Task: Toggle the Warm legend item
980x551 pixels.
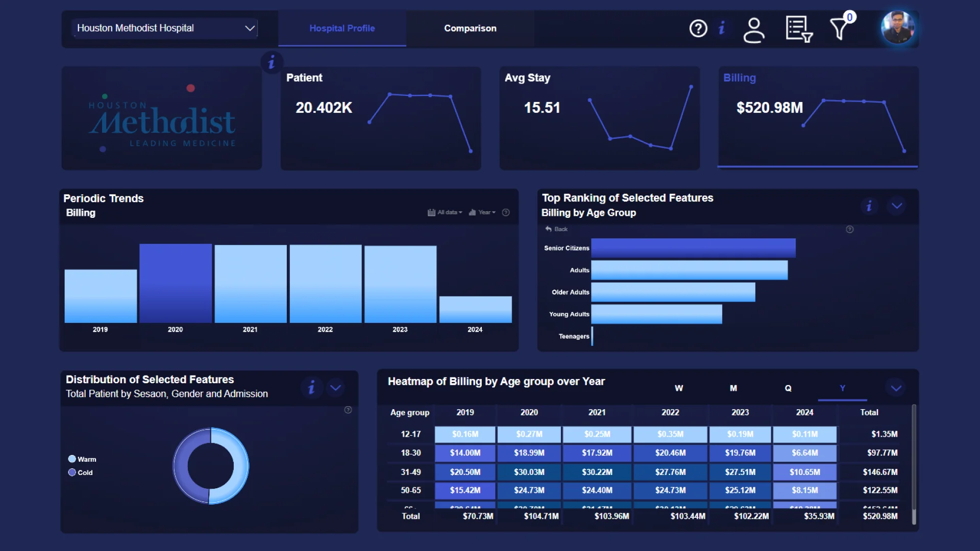Action: click(x=82, y=459)
